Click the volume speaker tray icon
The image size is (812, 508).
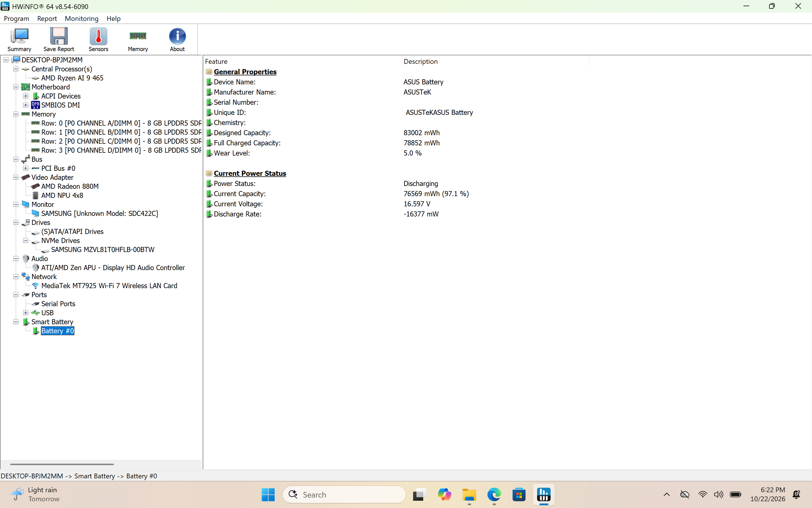point(718,494)
